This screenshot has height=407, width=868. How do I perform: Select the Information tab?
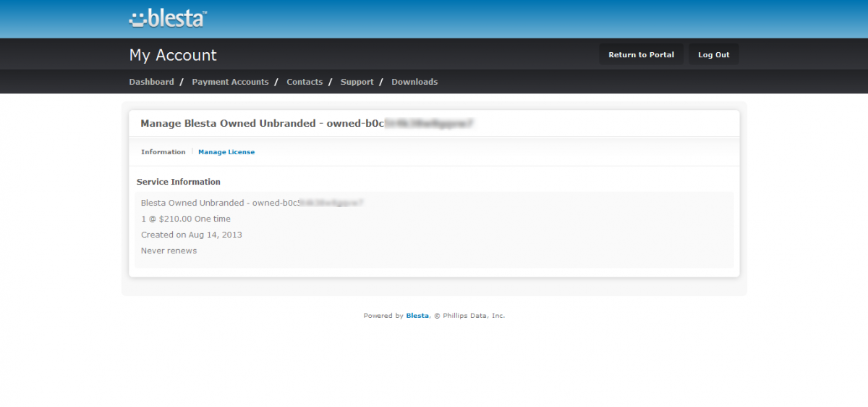click(x=163, y=152)
